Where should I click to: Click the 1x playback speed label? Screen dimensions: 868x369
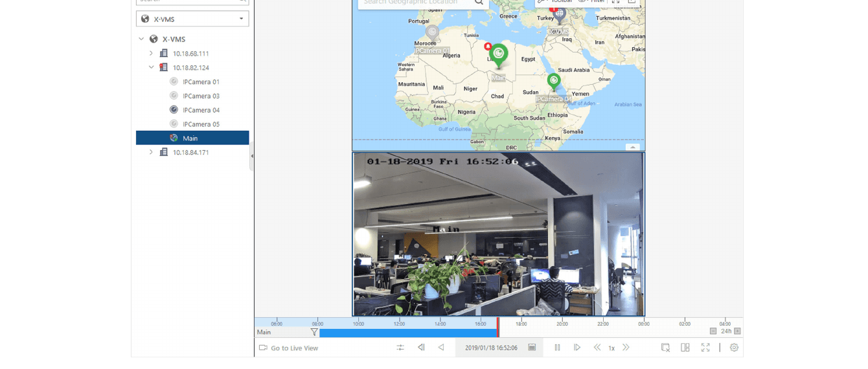(x=611, y=348)
